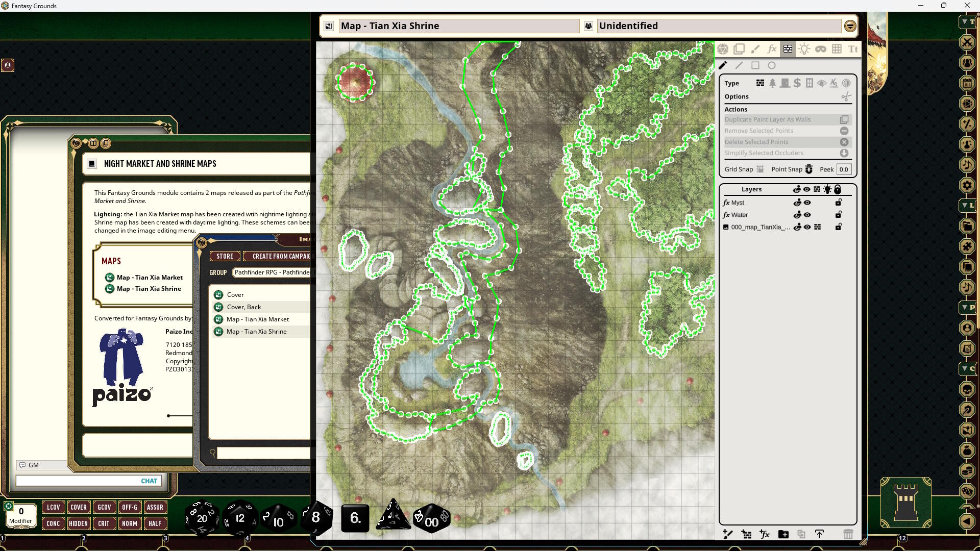Click the COVER modifier button
980x551 pixels.
coord(79,507)
